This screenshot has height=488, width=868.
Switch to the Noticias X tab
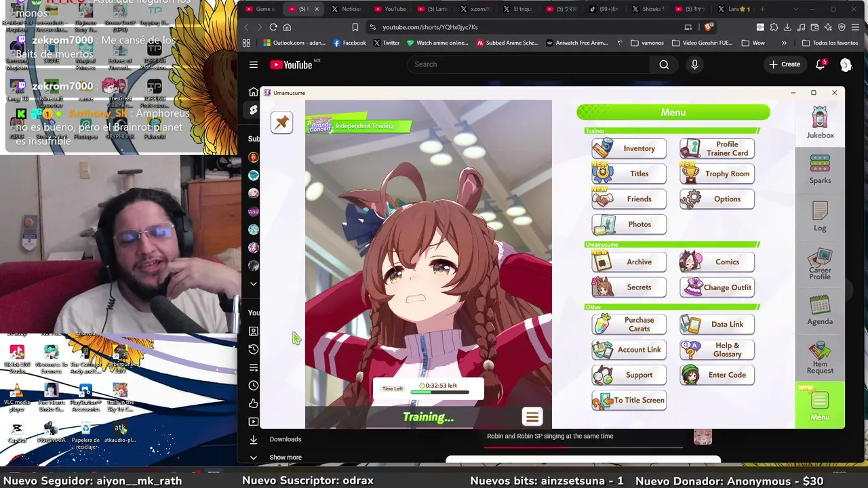(x=347, y=9)
